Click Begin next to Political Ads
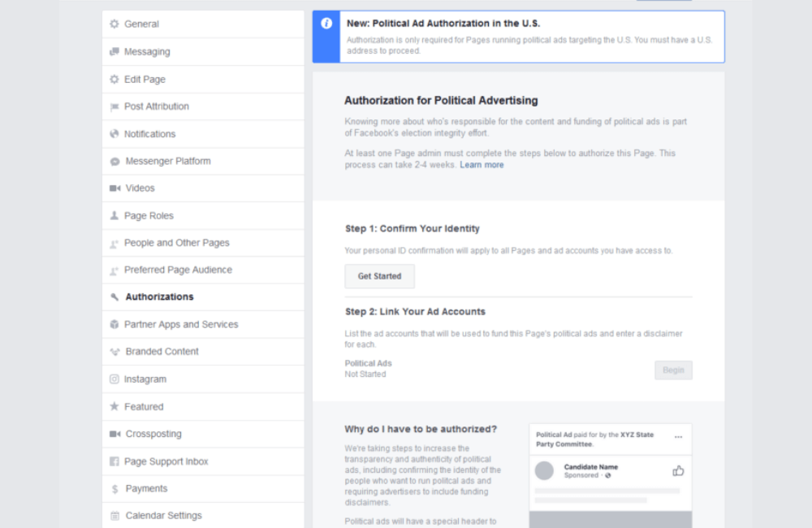Viewport: 812px width, 528px height. [673, 370]
